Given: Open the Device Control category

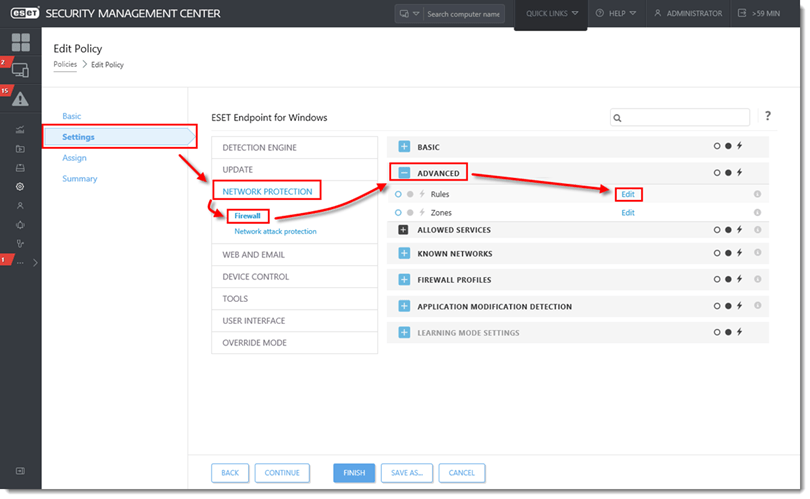Looking at the screenshot, I should tap(294, 276).
